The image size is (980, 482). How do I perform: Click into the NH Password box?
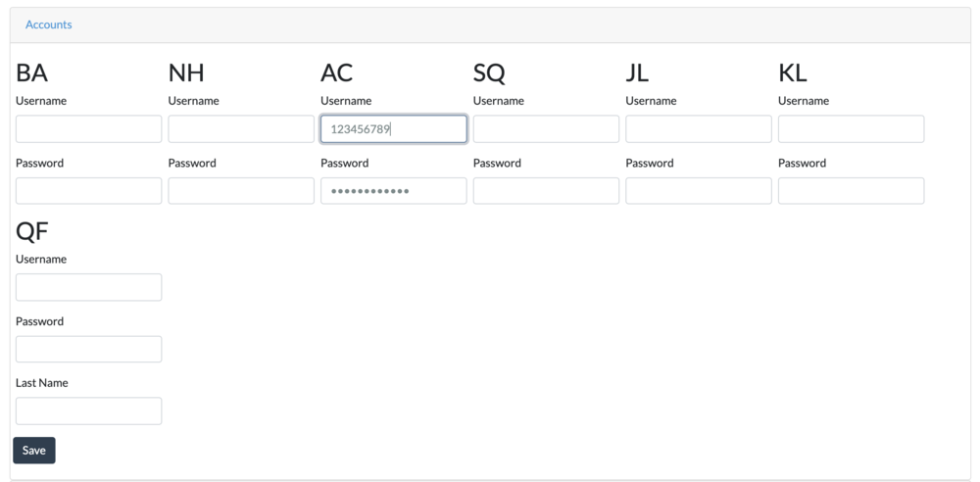pos(241,191)
